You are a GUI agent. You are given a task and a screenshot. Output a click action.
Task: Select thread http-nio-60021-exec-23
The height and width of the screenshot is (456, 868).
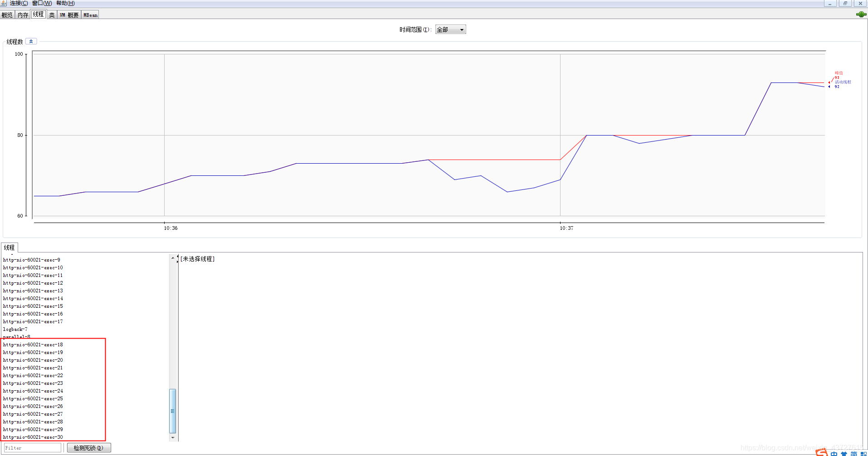33,383
